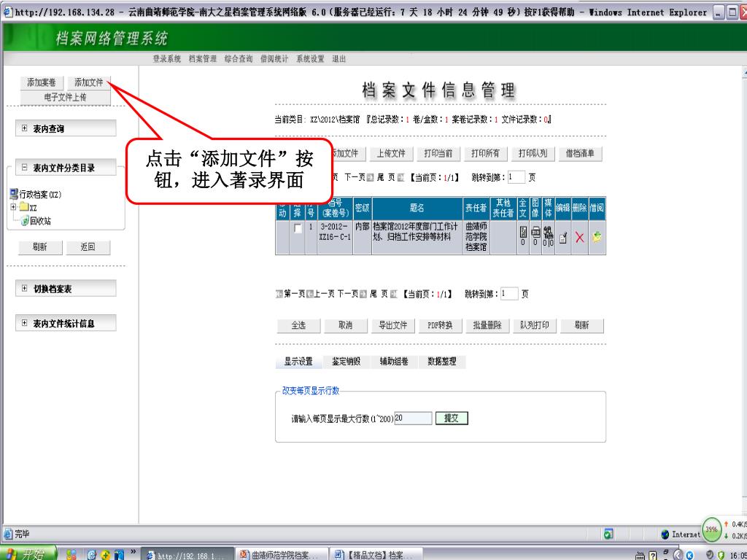Screen dimensions: 747x560
Task: Open the 档案管理 menu
Action: [203, 58]
